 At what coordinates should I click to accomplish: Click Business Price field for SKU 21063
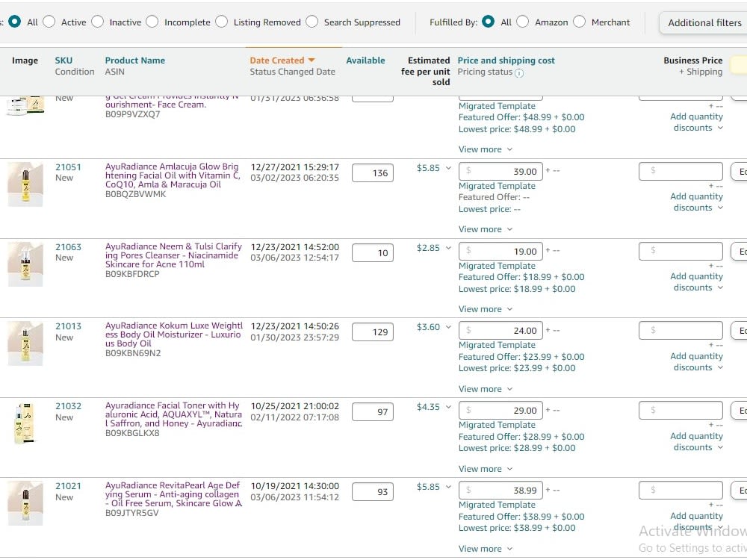click(x=681, y=252)
